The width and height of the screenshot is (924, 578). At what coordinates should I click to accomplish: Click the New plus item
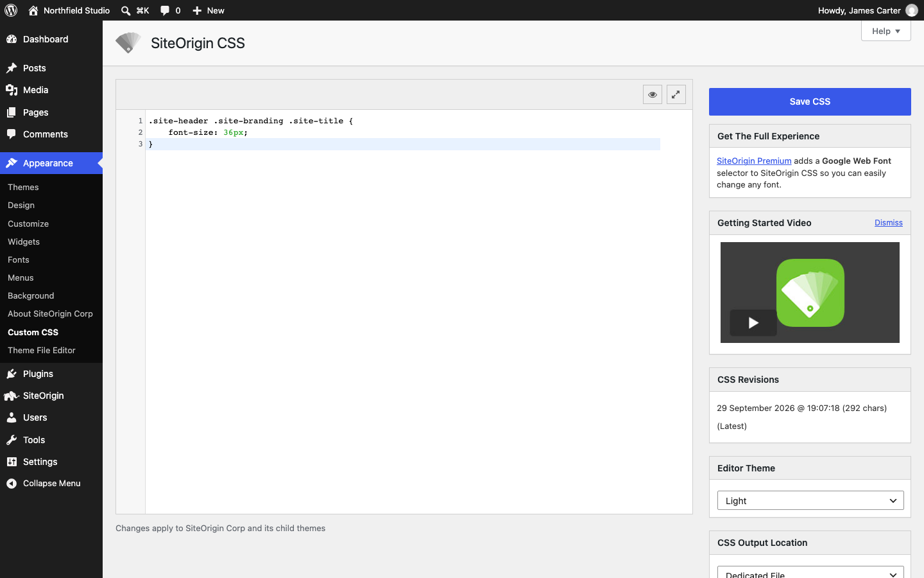pyautogui.click(x=209, y=10)
